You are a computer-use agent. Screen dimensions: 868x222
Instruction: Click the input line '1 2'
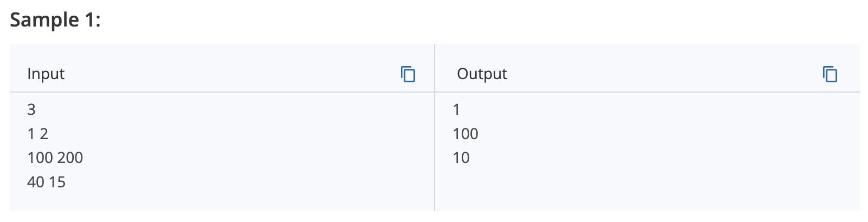click(x=38, y=134)
